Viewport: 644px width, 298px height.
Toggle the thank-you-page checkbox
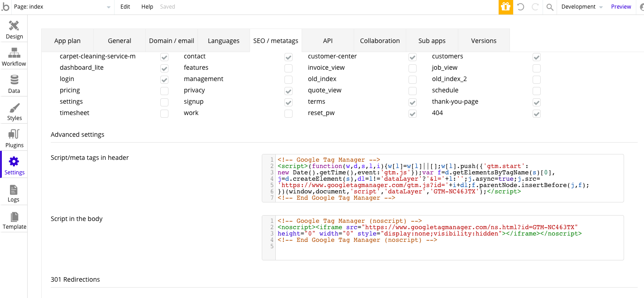point(537,102)
